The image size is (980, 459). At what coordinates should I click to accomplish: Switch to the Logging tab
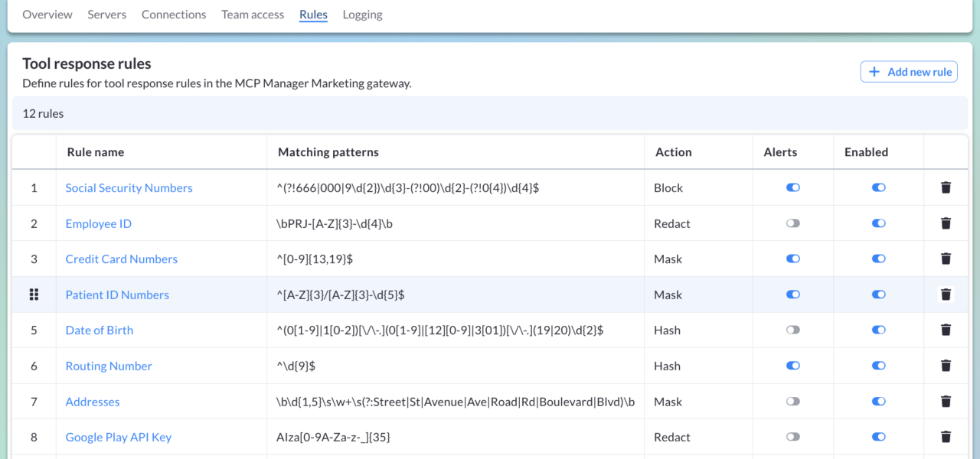tap(362, 15)
